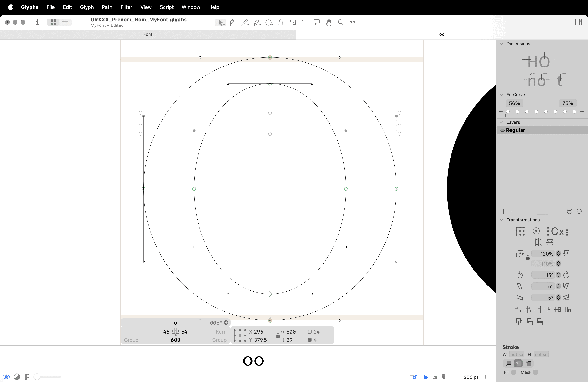588x382 pixels.
Task: Activate the Zoom magnifier tool
Action: 340,23
